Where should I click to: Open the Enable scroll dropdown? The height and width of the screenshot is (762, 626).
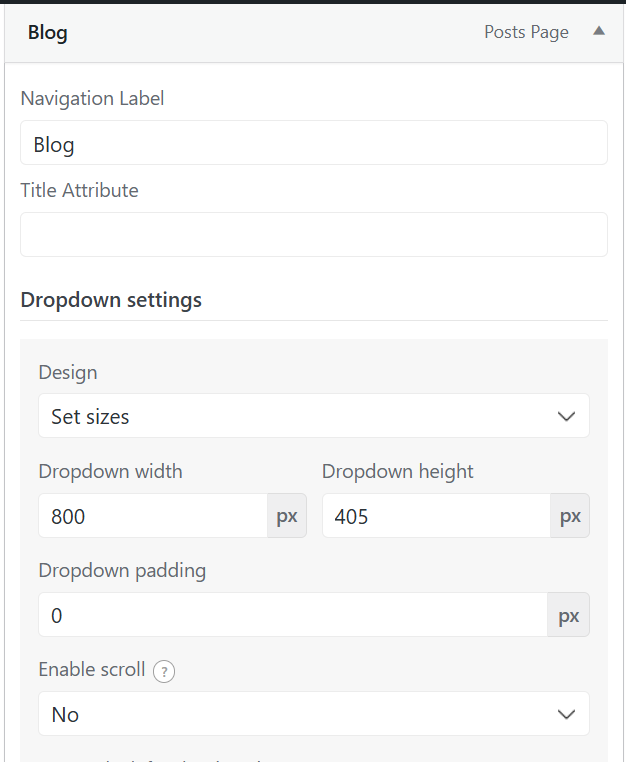click(x=313, y=714)
